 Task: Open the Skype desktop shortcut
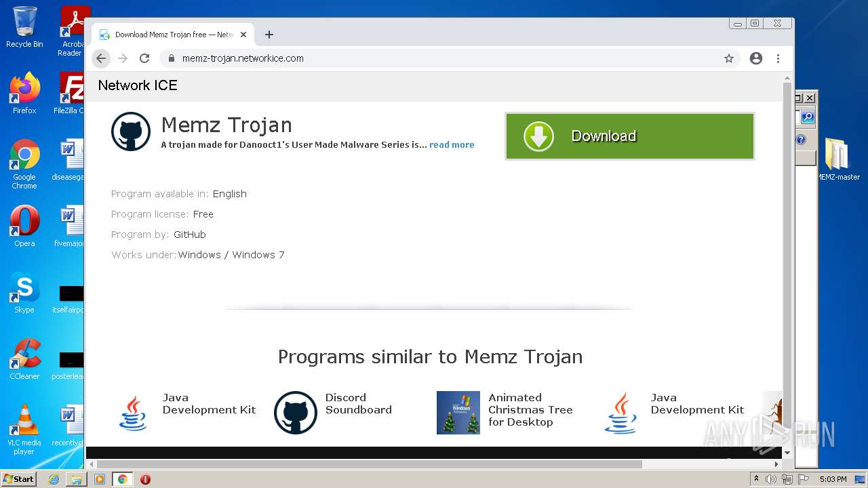click(x=24, y=293)
